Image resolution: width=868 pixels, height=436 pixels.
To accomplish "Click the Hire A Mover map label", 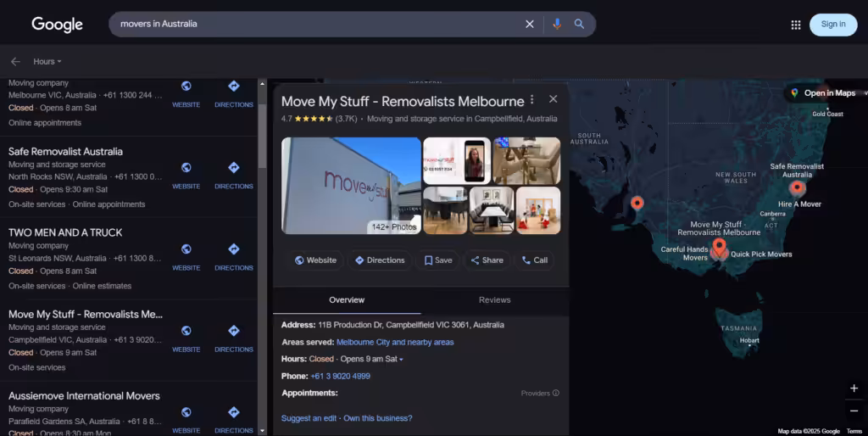I will [799, 204].
